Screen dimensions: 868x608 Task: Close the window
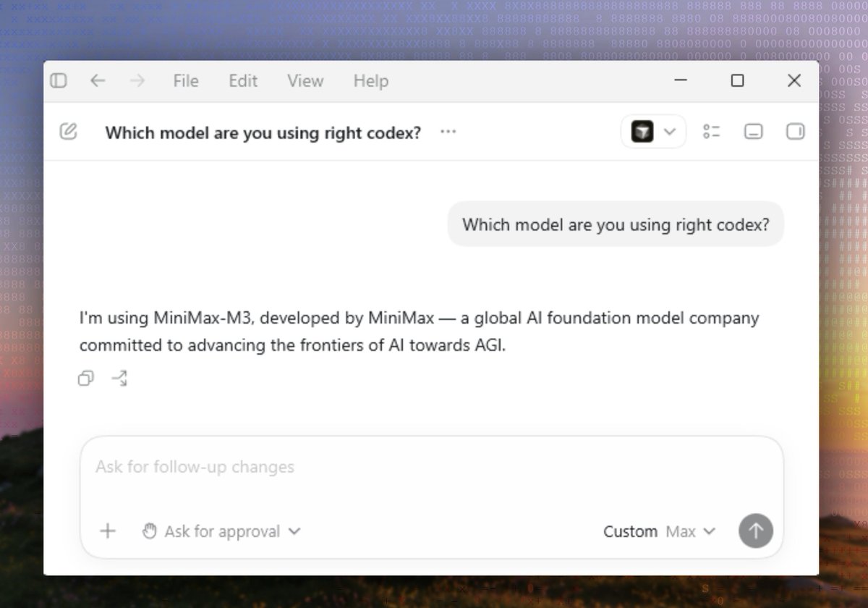pyautogui.click(x=794, y=81)
